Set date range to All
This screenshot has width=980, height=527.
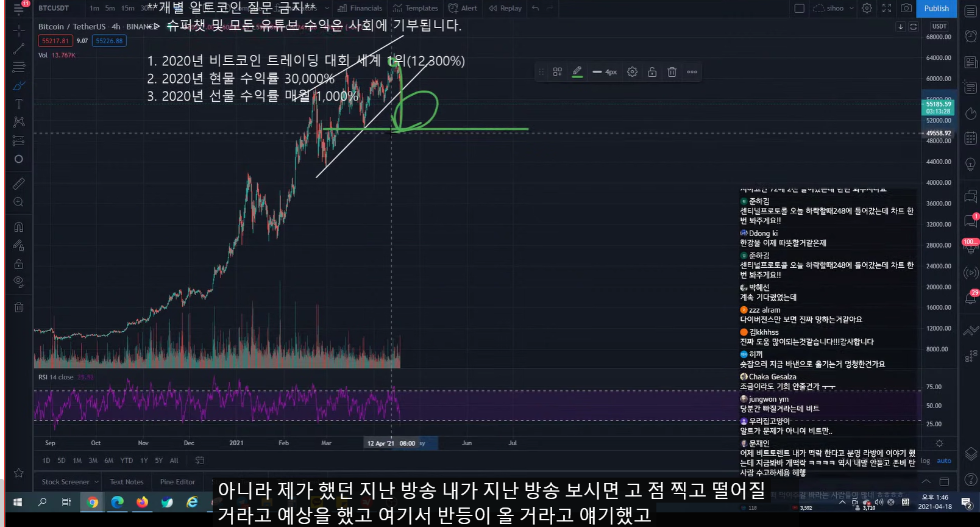pyautogui.click(x=174, y=461)
